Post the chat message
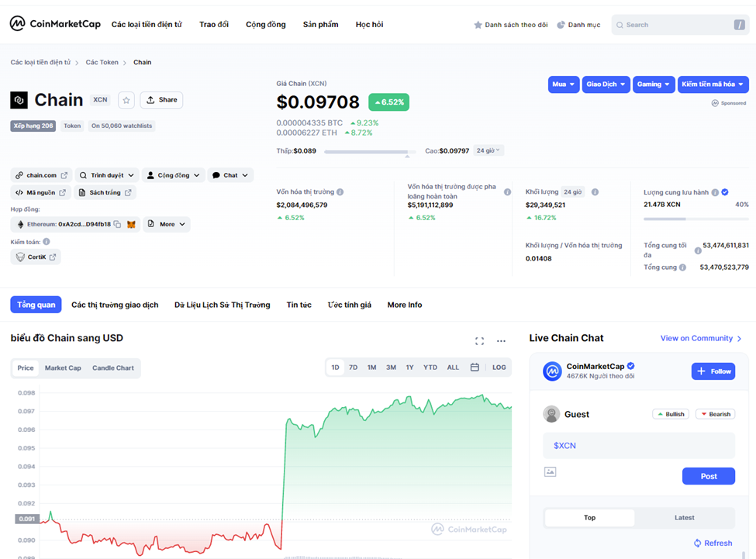The width and height of the screenshot is (756, 559). [708, 476]
